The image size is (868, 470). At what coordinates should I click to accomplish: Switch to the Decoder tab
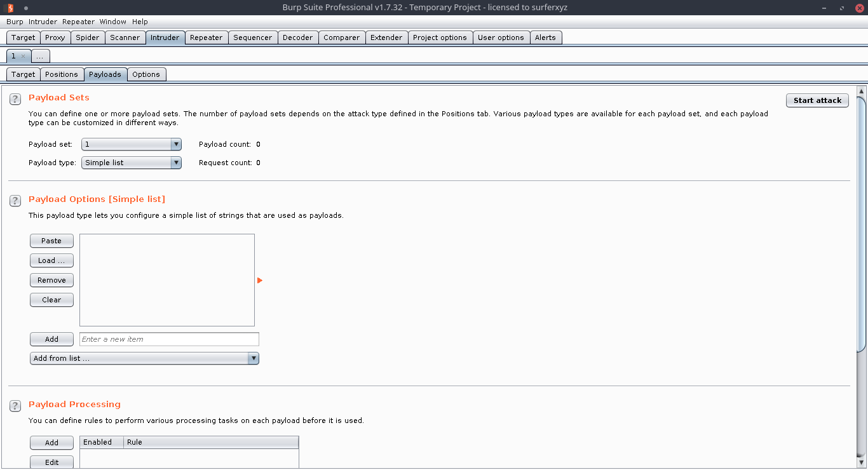point(298,37)
